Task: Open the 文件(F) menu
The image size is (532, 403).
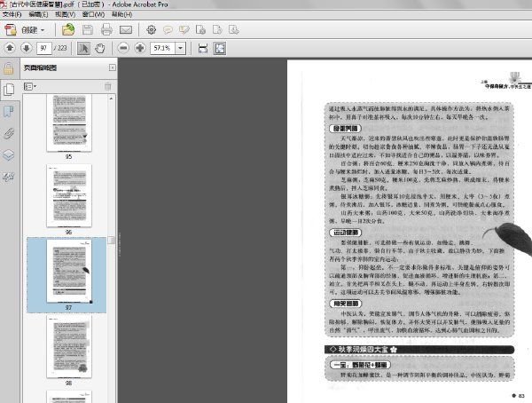Action: pyautogui.click(x=11, y=15)
